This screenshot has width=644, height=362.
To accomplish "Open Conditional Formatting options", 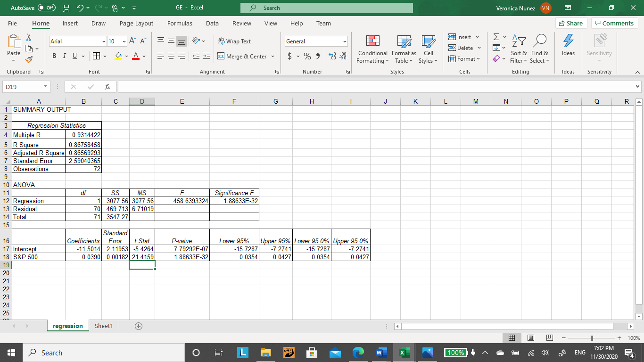I will pos(372,49).
